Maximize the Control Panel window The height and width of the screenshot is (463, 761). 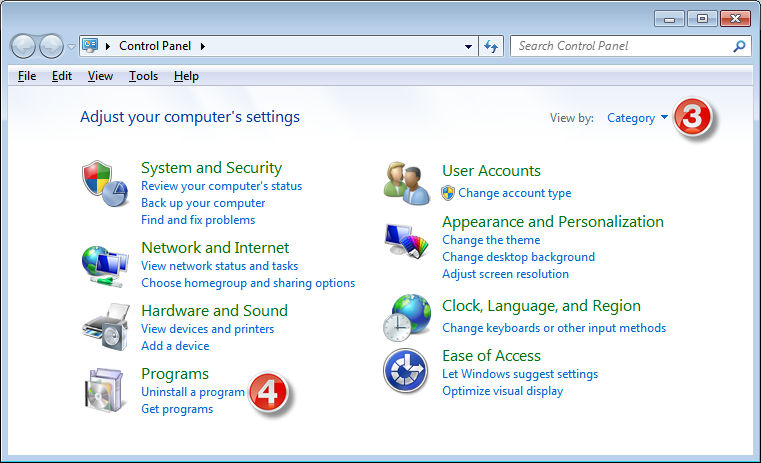click(702, 19)
